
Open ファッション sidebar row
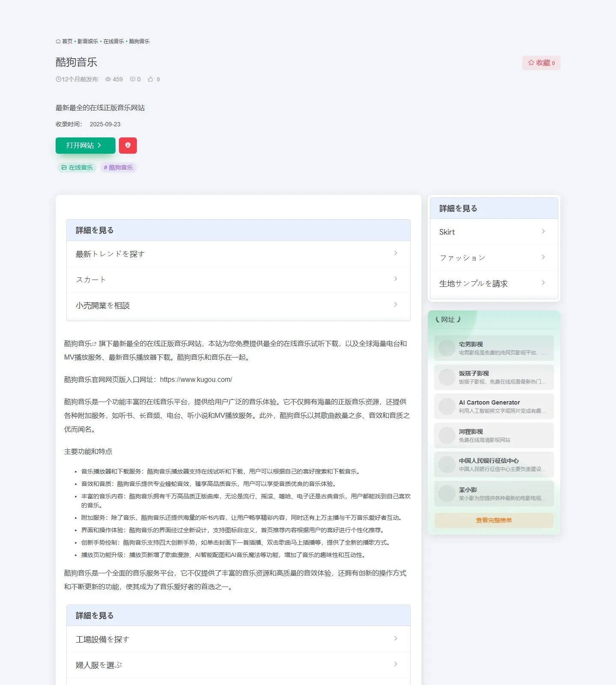pos(494,257)
